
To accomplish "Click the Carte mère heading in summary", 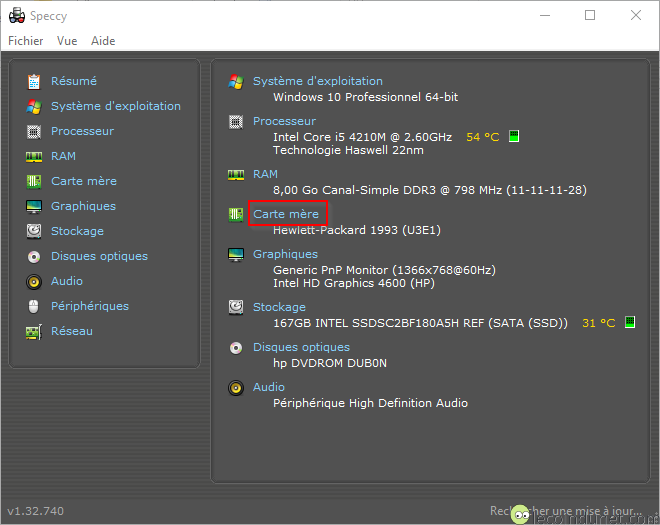I will tap(286, 214).
